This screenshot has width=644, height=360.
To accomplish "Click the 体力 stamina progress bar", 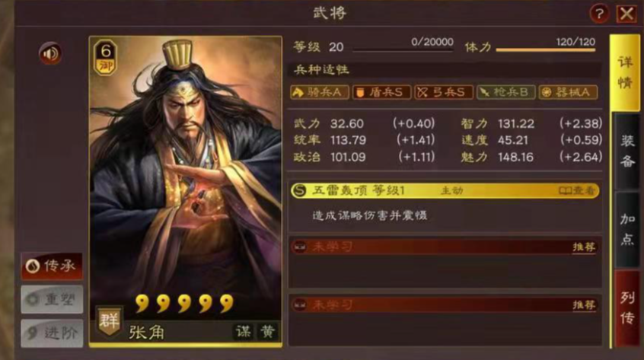I will pyautogui.click(x=546, y=50).
